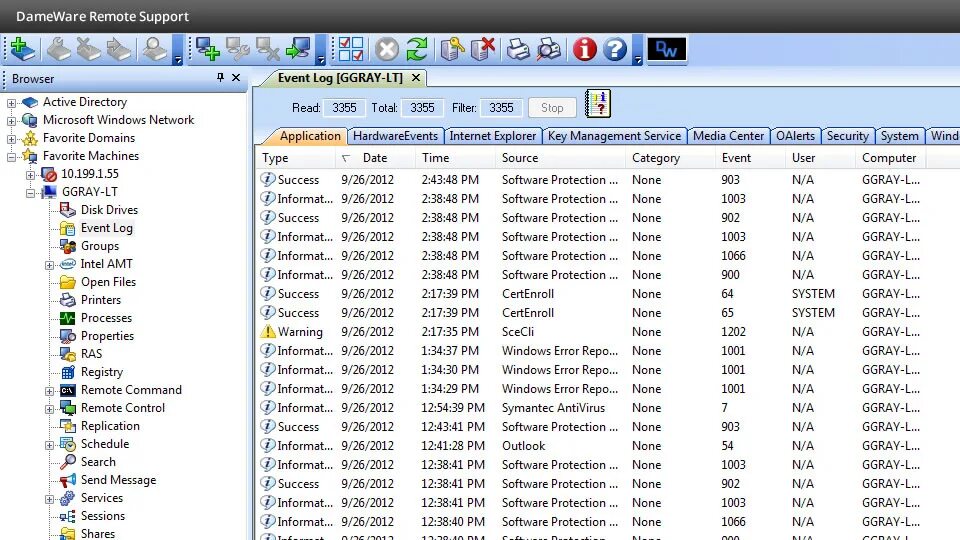The image size is (960, 540).
Task: Sort by the Date column header
Action: point(375,158)
